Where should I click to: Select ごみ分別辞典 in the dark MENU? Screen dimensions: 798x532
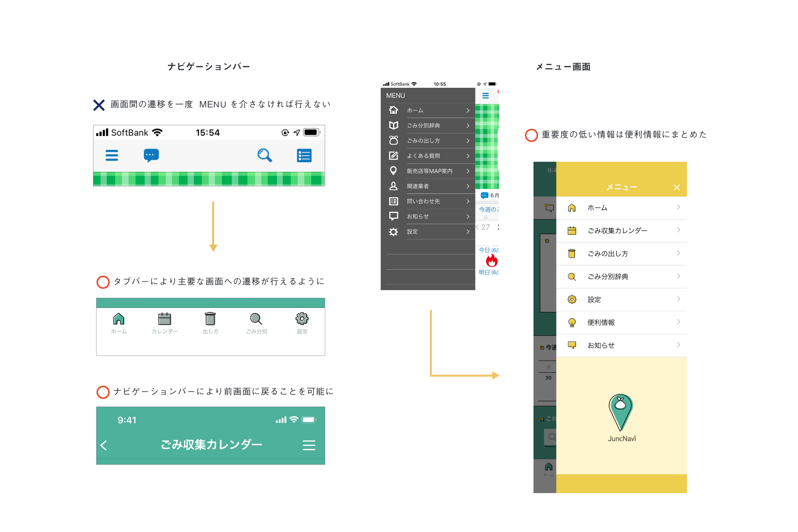tap(423, 126)
